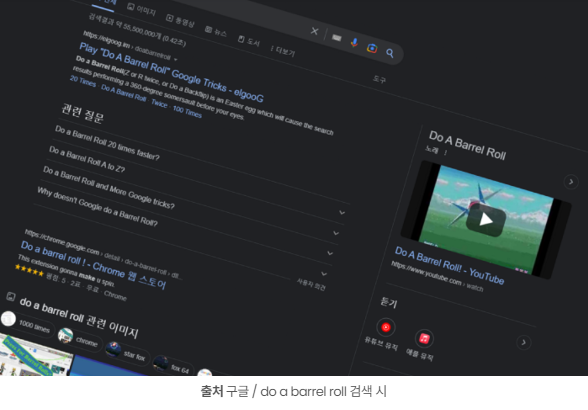Image resolution: width=588 pixels, height=410 pixels.
Task: Click the magnifying glass search icon
Action: (x=390, y=53)
